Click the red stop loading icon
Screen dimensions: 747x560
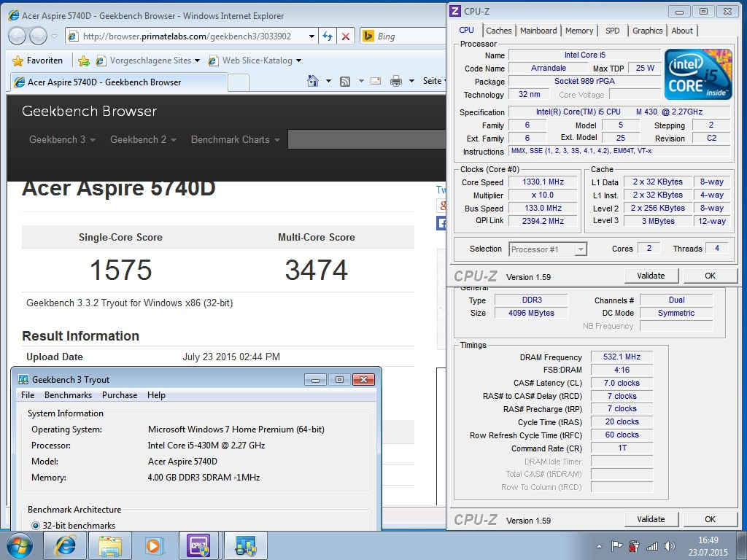pyautogui.click(x=346, y=36)
